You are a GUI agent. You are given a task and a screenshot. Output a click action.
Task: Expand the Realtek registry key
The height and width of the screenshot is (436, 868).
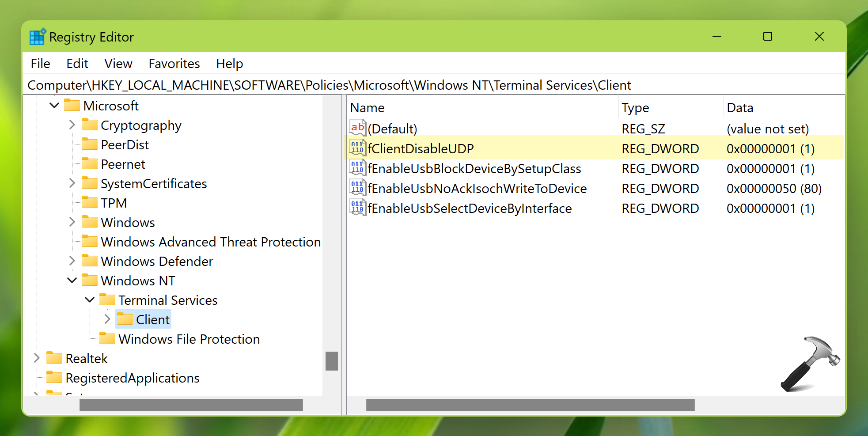(x=37, y=358)
